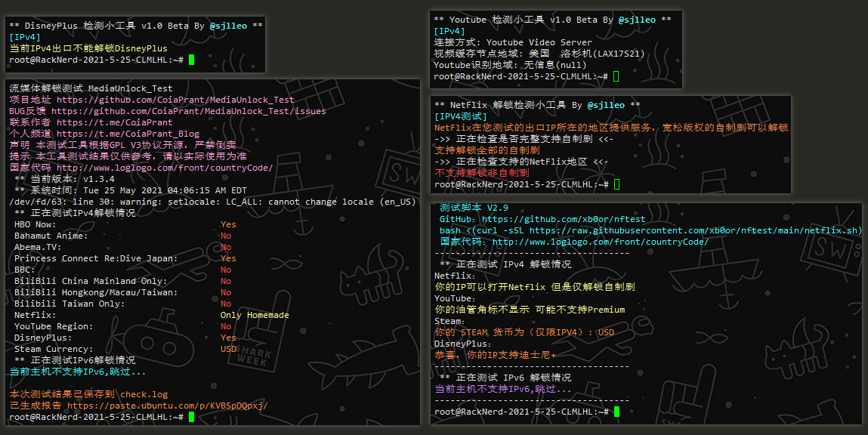The height and width of the screenshot is (435, 868).
Task: Click the 支持解锁全部的自制剧 result
Action: [487, 150]
